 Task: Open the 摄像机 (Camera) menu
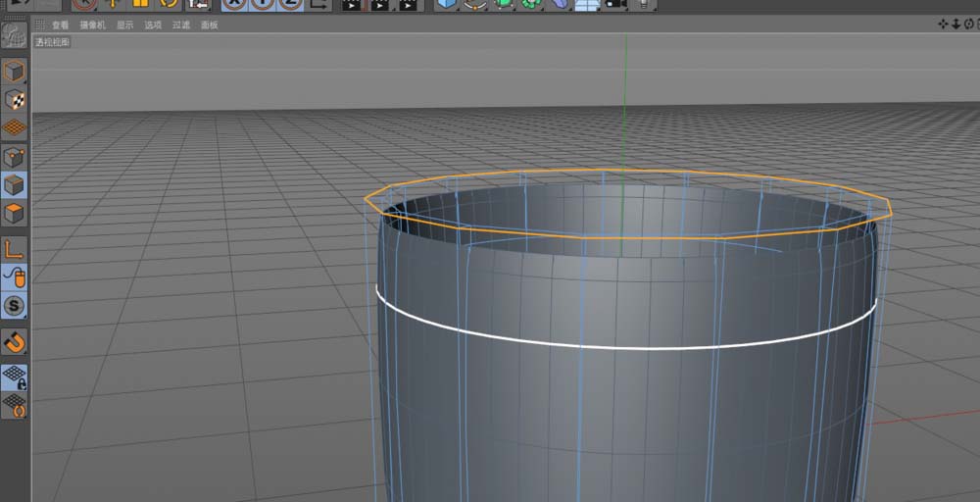[92, 25]
